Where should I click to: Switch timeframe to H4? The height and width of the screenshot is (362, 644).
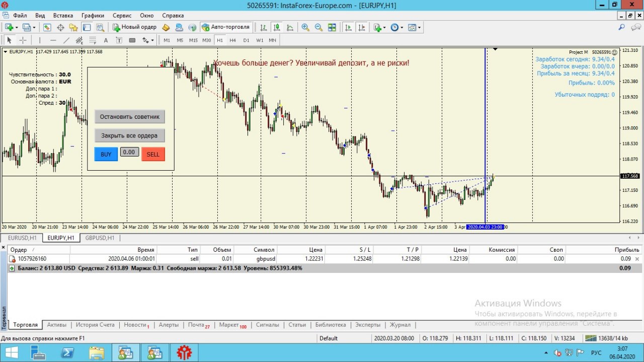[233, 40]
